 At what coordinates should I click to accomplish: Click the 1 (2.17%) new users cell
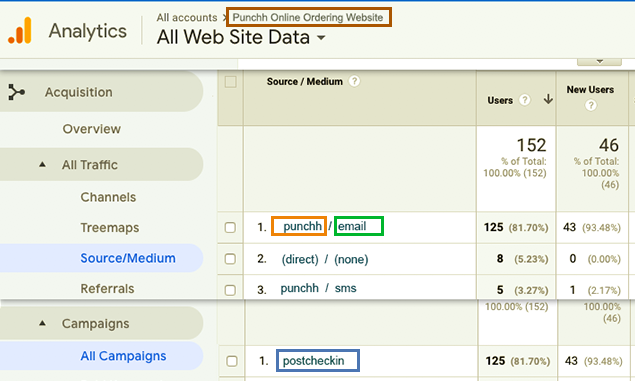coord(595,290)
